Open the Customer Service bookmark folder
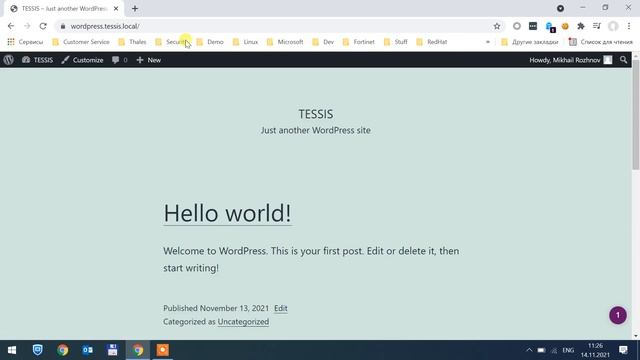The height and width of the screenshot is (360, 640). coord(81,42)
